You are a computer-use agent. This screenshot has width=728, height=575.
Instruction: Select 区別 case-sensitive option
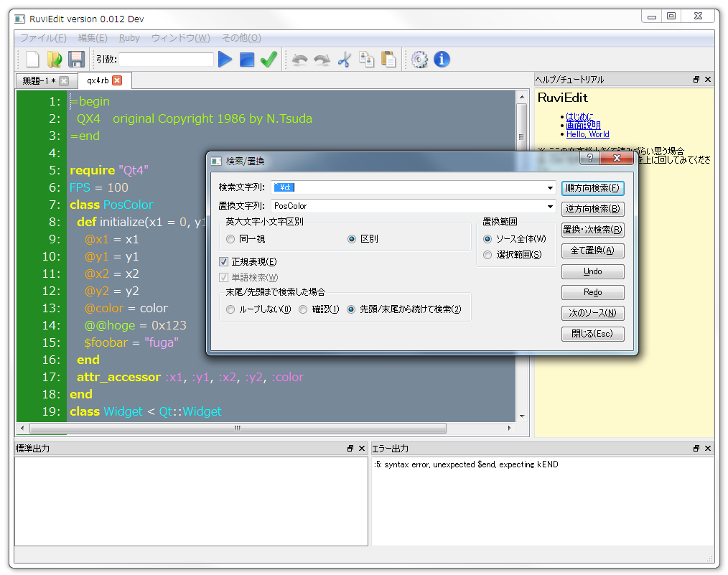click(x=363, y=239)
